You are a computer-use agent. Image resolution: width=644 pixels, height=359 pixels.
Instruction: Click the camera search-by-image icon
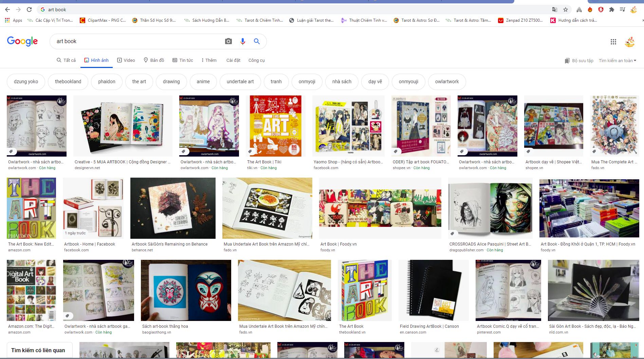228,41
